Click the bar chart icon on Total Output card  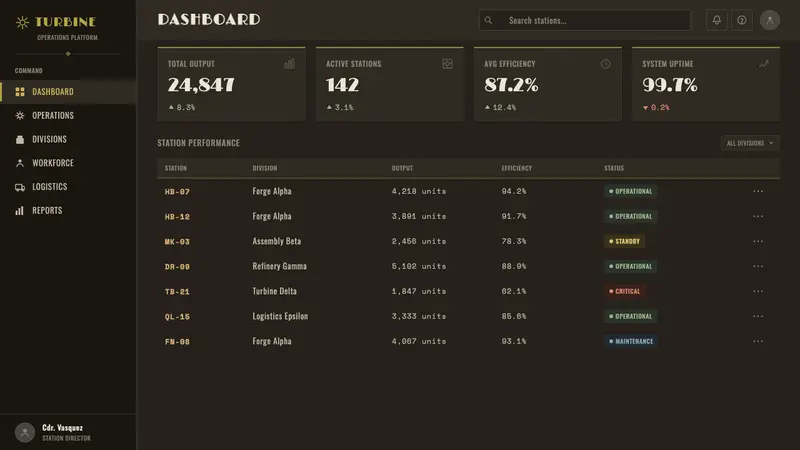pyautogui.click(x=289, y=64)
